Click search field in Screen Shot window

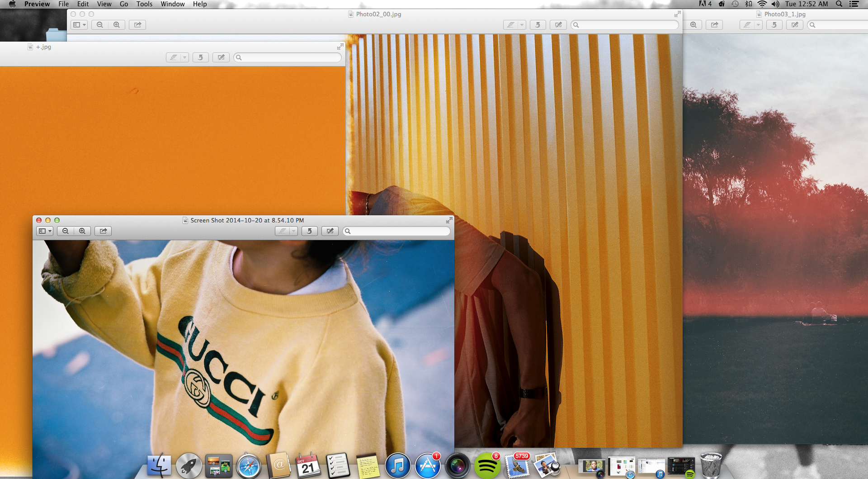pos(396,231)
